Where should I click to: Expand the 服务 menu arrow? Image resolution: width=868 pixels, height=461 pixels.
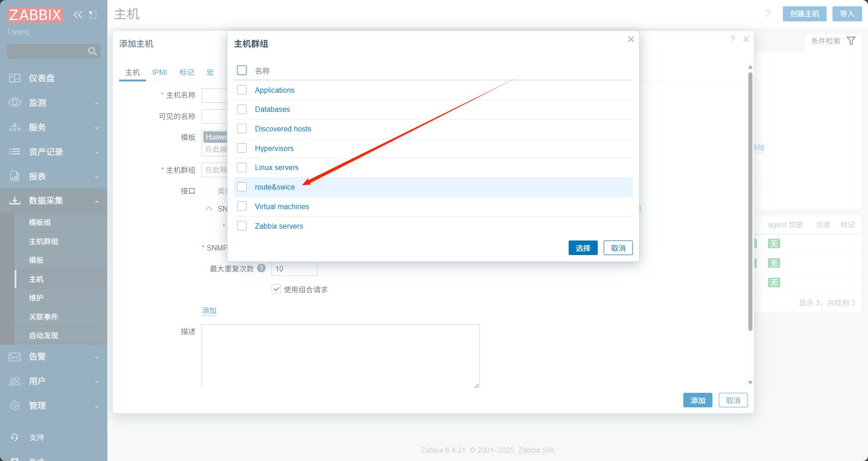(x=97, y=128)
